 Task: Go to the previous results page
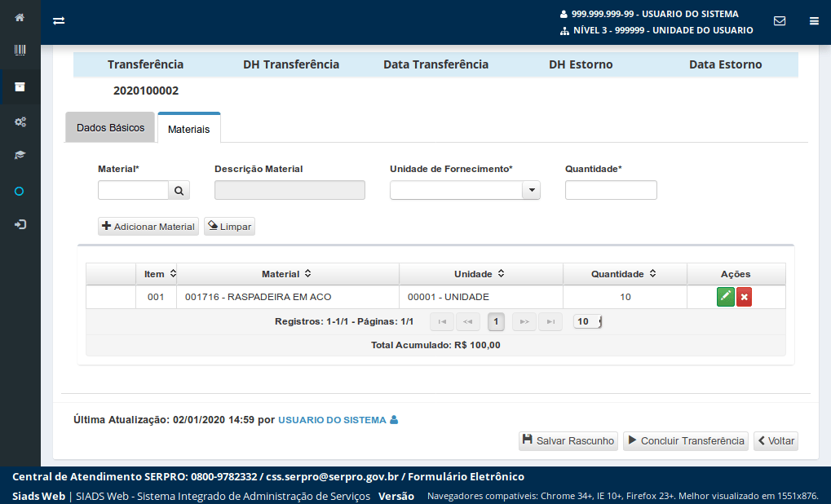click(468, 321)
